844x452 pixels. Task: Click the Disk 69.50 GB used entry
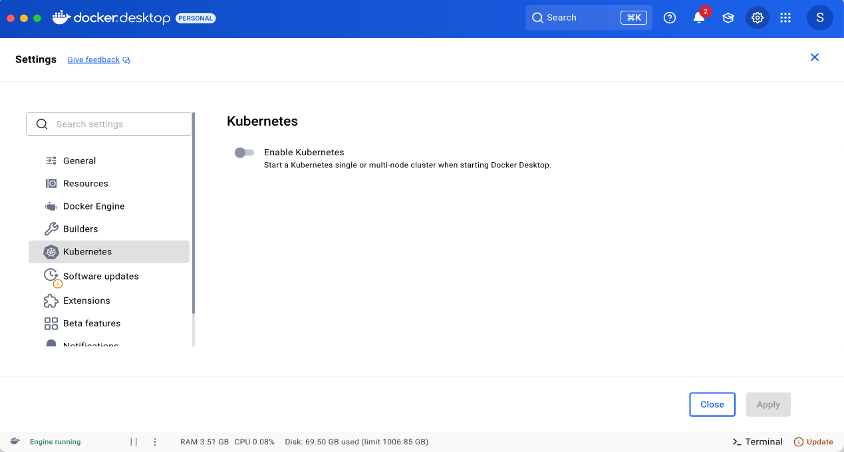[356, 442]
